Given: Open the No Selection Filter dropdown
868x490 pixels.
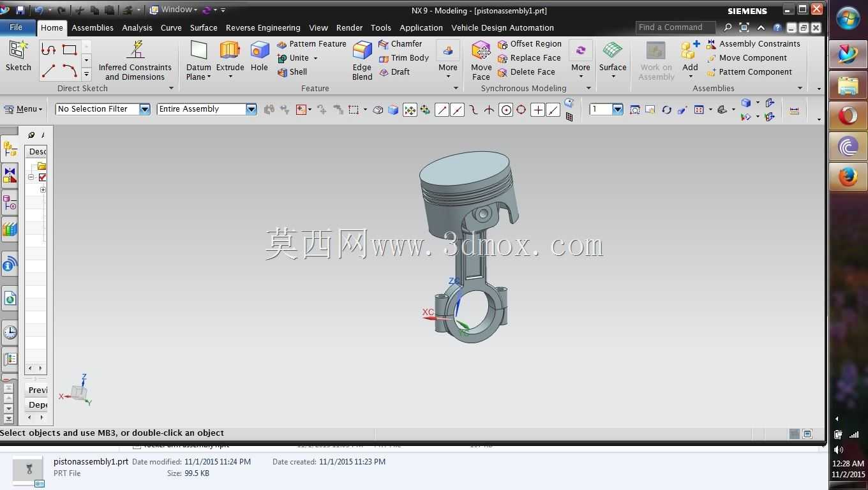Looking at the screenshot, I should [144, 109].
